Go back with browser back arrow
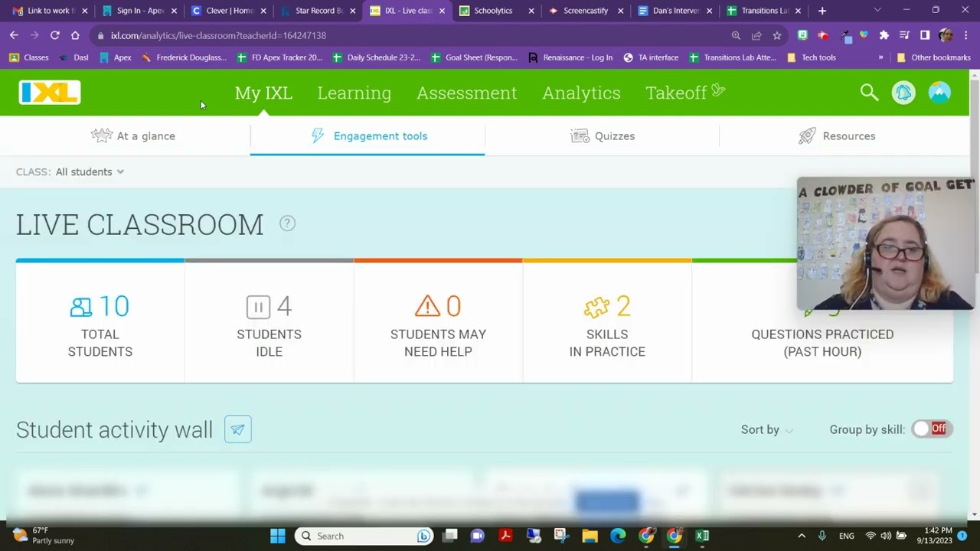This screenshot has width=980, height=551. (14, 35)
